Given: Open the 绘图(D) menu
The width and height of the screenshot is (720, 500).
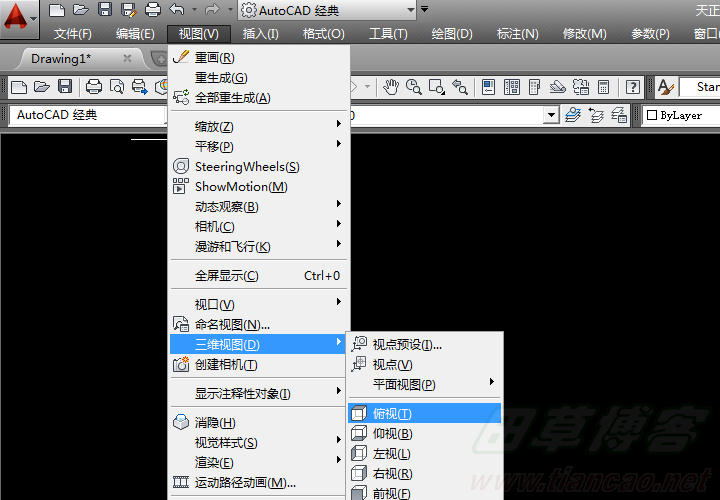Looking at the screenshot, I should tap(452, 34).
